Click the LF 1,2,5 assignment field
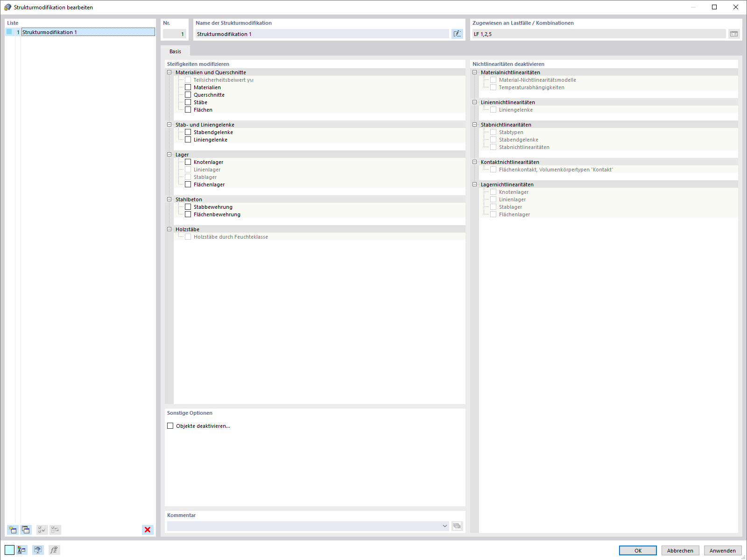This screenshot has height=560, width=747. [x=599, y=34]
